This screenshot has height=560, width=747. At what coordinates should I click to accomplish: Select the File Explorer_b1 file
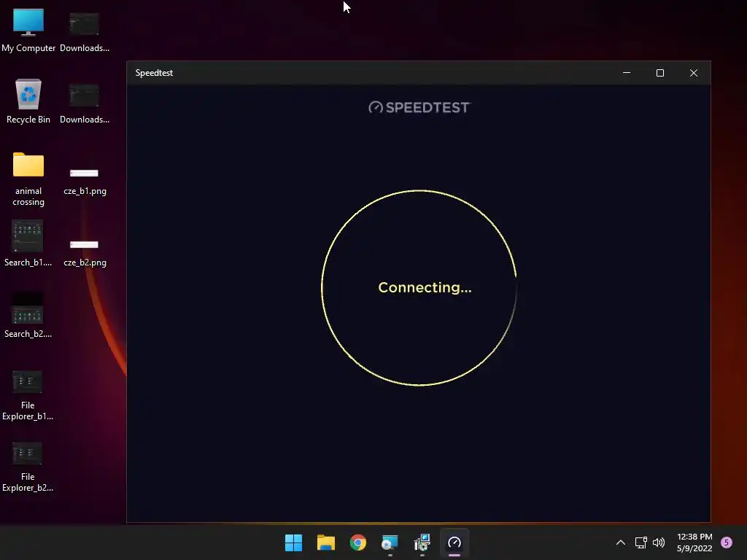click(28, 395)
